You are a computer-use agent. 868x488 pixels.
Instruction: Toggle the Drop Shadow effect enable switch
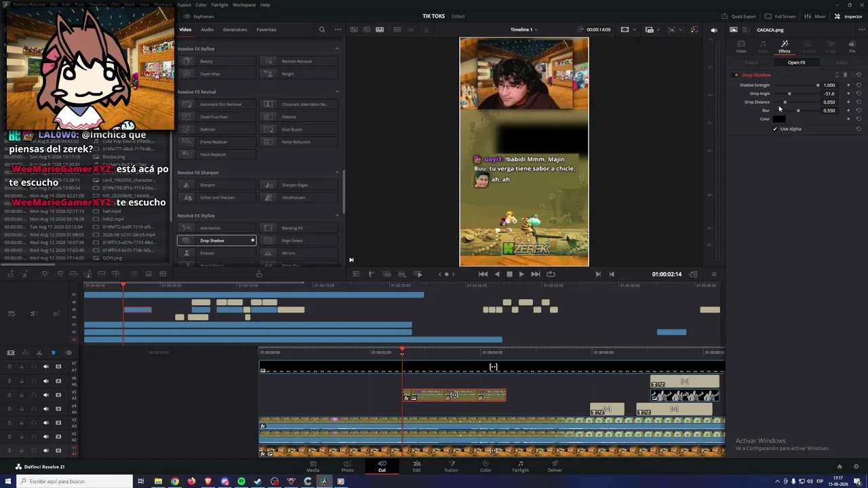(736, 75)
